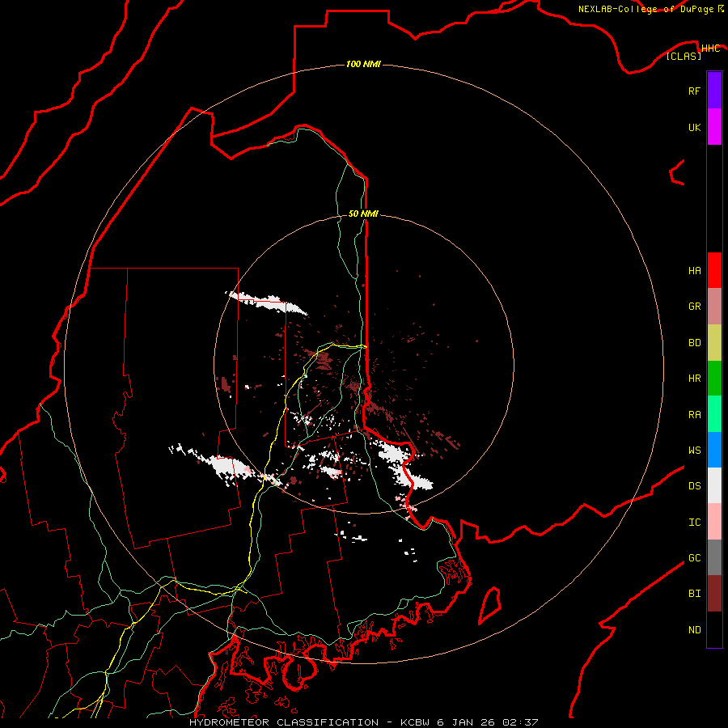The image size is (728, 728).
Task: Click the green HR legend swatch
Action: (x=714, y=378)
